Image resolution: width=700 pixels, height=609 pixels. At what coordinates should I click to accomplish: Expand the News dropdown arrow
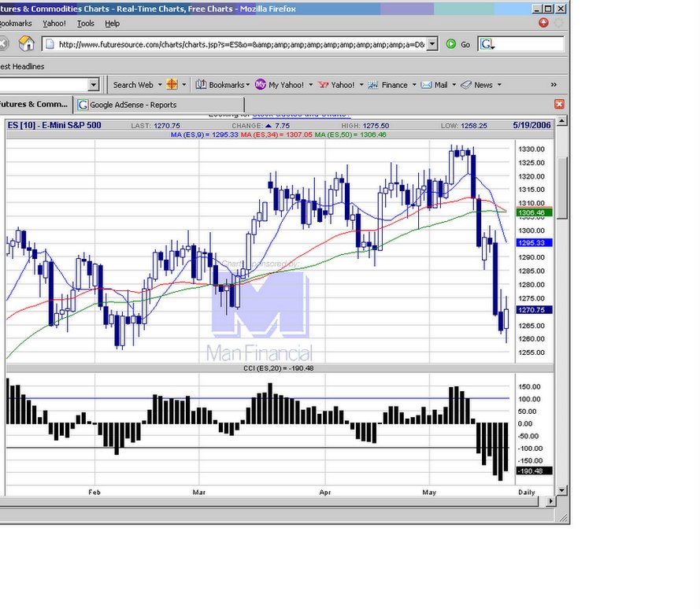499,85
